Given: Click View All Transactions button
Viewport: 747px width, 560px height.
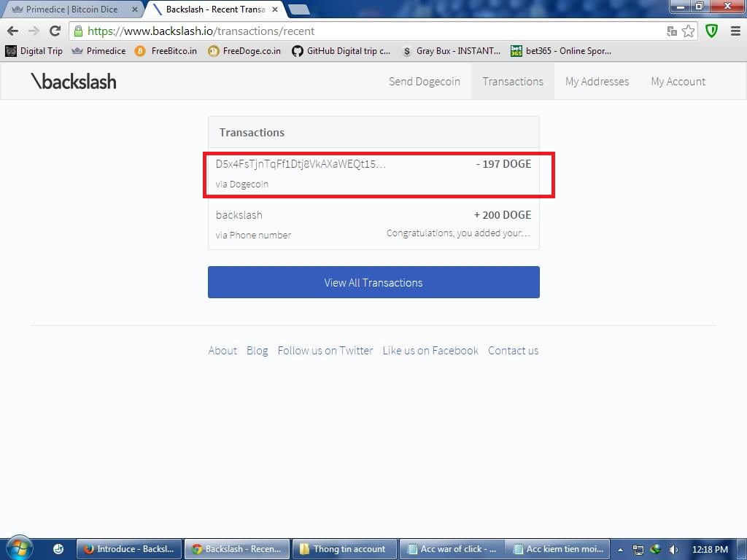Looking at the screenshot, I should [x=374, y=282].
